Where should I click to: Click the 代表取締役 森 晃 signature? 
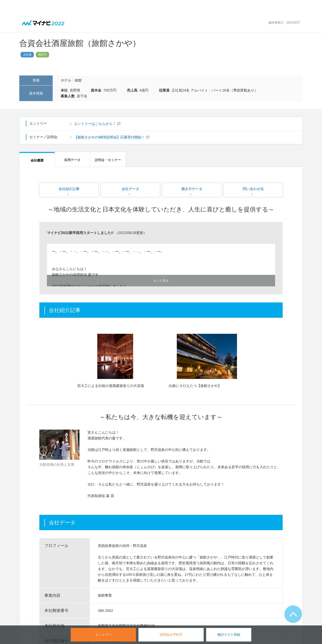(101, 496)
